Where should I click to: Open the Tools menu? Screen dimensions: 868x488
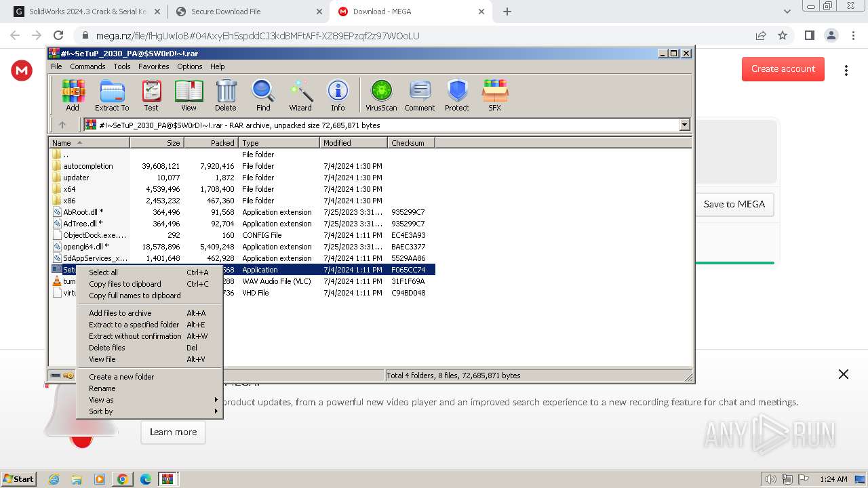(x=122, y=66)
